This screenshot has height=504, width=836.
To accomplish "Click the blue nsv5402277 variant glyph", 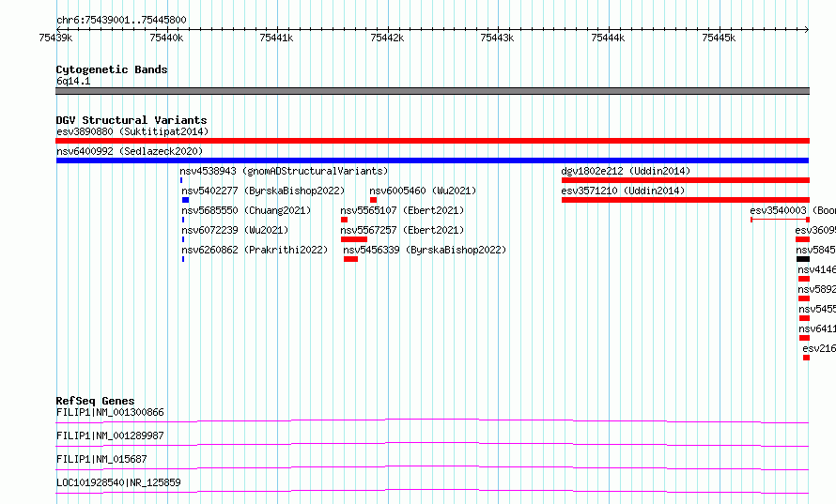I will [186, 200].
